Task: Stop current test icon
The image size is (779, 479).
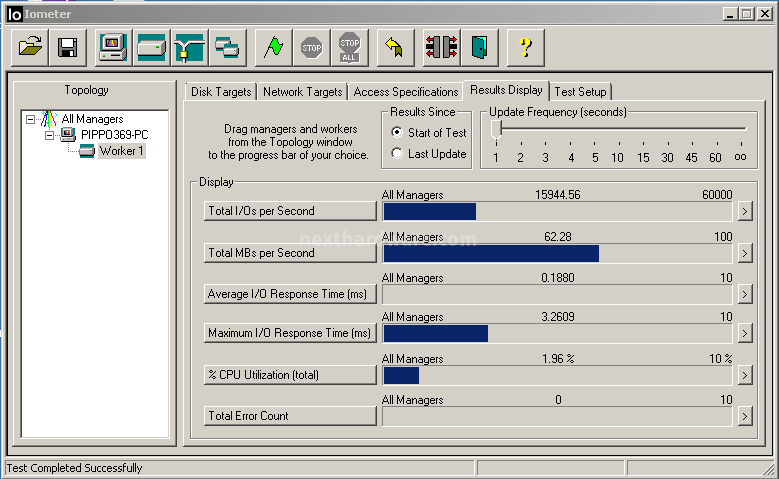Action: pyautogui.click(x=312, y=48)
